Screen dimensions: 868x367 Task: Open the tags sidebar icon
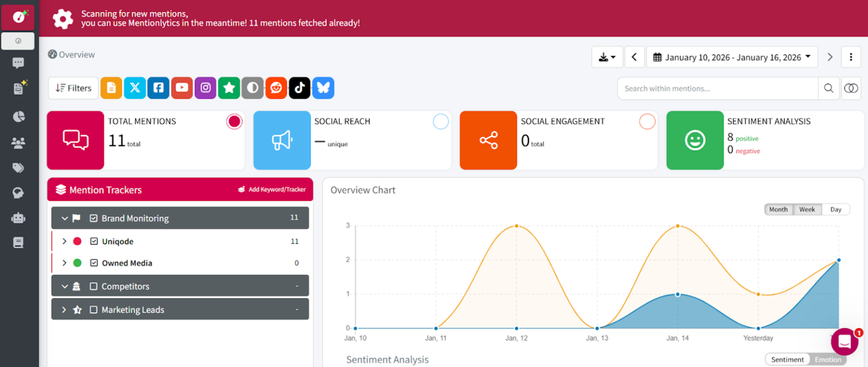click(x=18, y=168)
